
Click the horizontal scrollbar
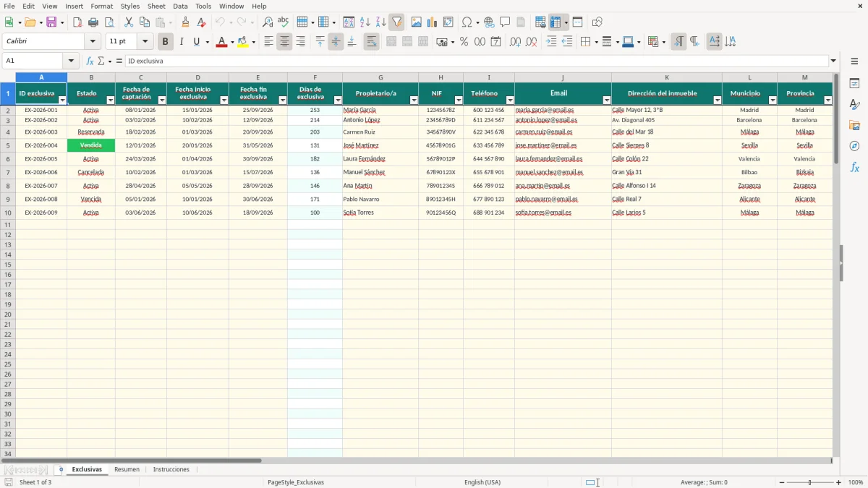click(132, 461)
